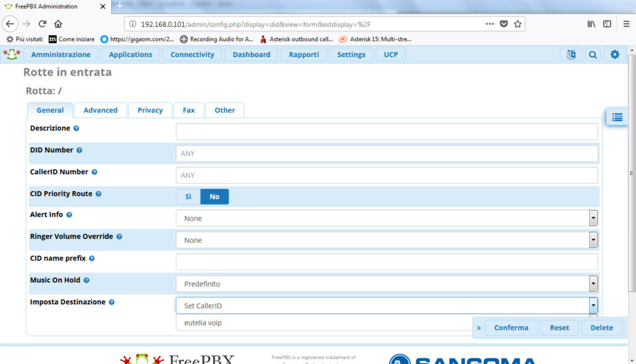Switch to the Other tab
This screenshot has height=364, width=636.
[x=225, y=111]
